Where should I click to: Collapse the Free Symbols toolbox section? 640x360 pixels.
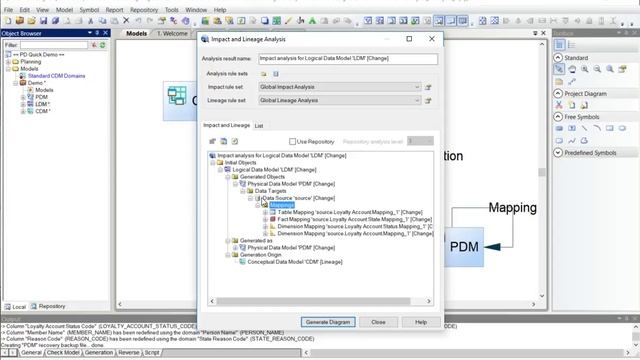click(558, 117)
